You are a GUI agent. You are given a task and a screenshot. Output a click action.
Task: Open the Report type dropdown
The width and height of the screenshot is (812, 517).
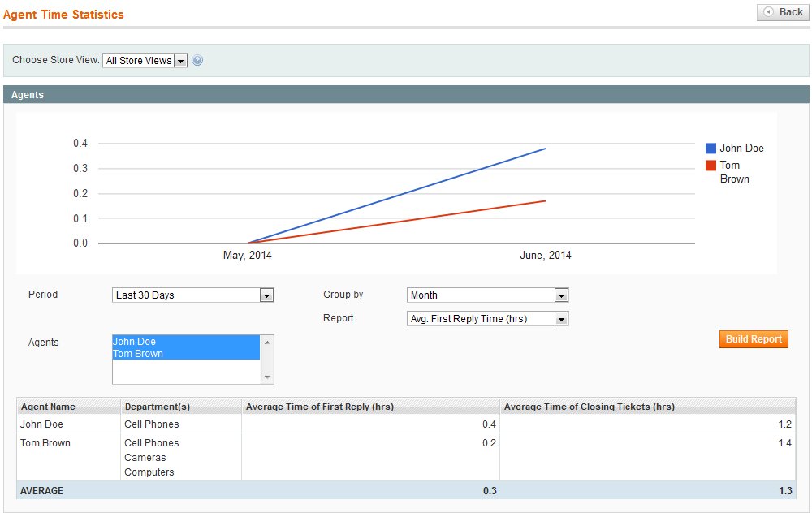tap(487, 319)
